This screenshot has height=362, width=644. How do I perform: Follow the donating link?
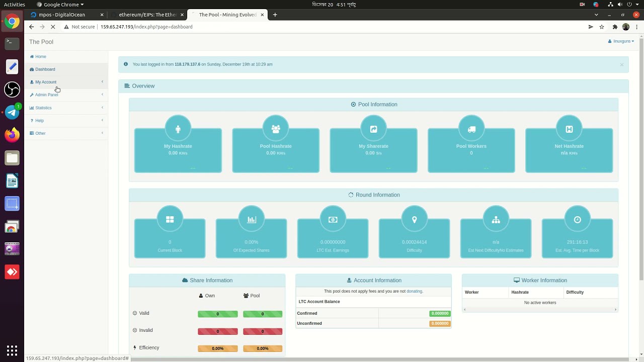[414, 291]
